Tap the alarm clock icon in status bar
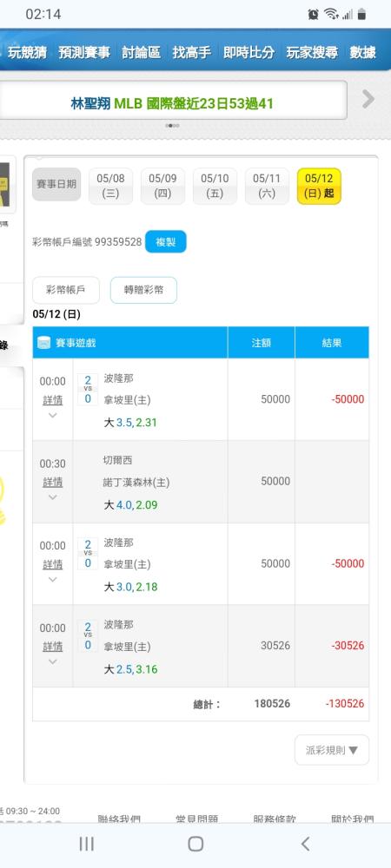Viewport: 391px width, 868px height. pyautogui.click(x=314, y=15)
